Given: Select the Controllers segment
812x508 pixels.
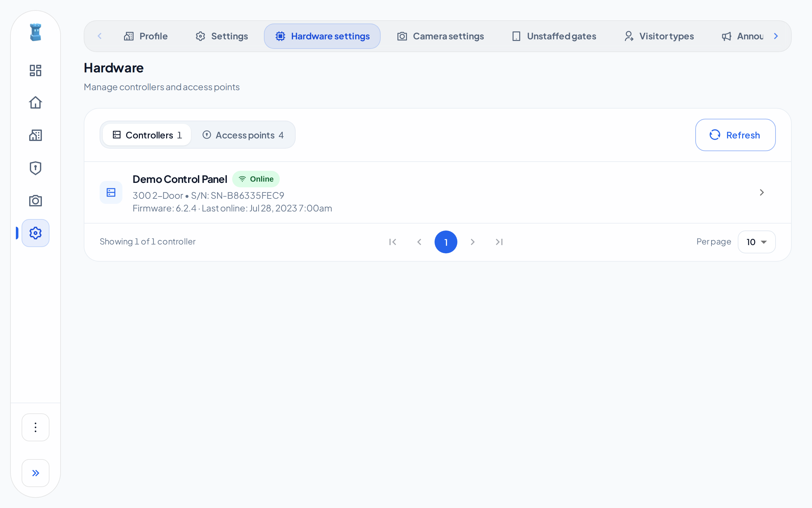Looking at the screenshot, I should point(147,135).
